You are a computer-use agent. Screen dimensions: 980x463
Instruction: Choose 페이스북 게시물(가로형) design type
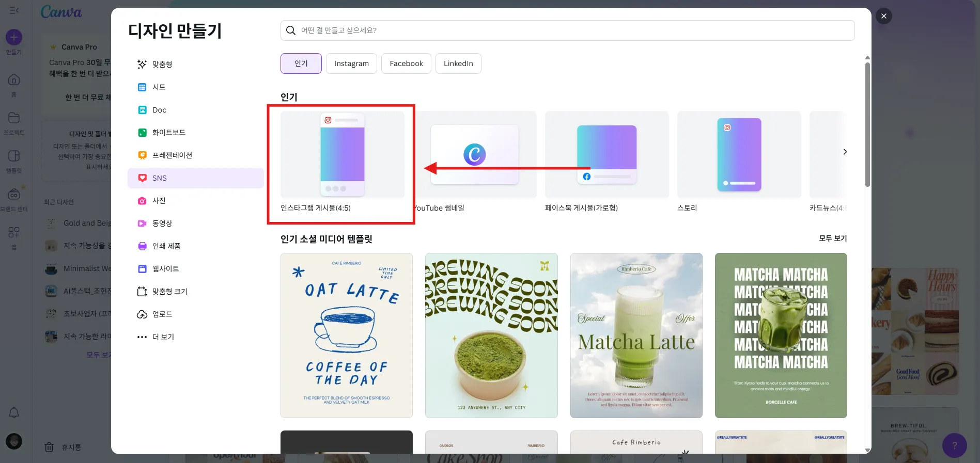coord(607,162)
